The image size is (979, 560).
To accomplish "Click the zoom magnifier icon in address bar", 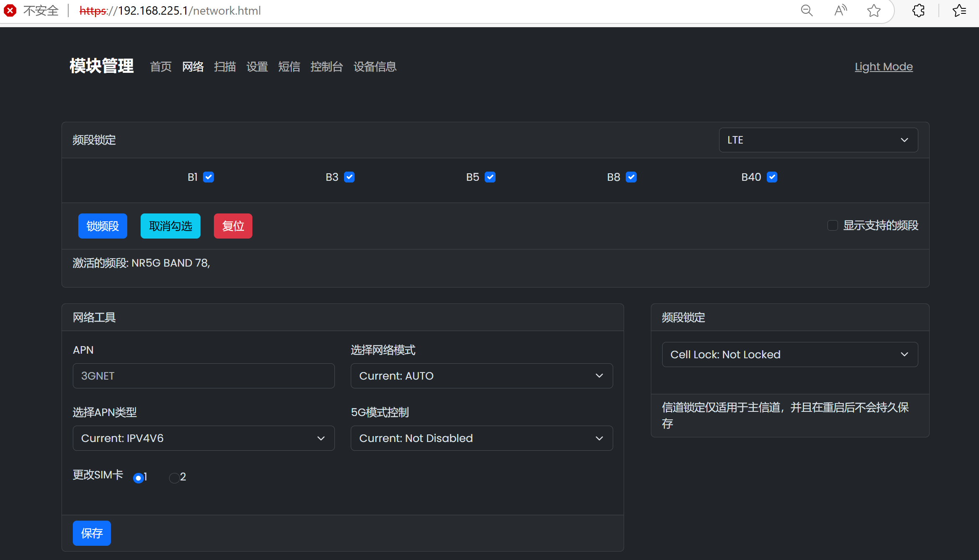I will tap(807, 10).
